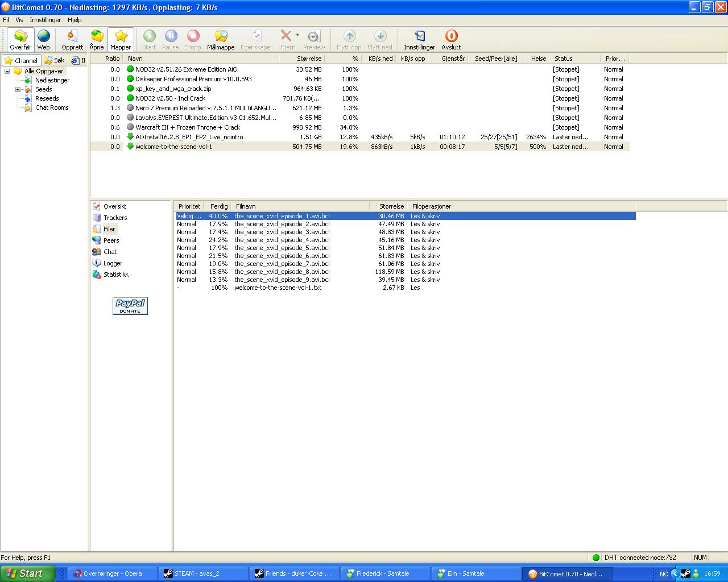Expand the Seeds tree node
This screenshot has width=728, height=582.
pyautogui.click(x=18, y=89)
